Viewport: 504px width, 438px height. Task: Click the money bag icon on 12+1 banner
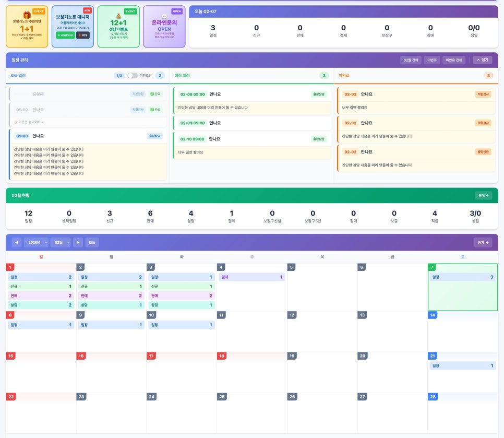click(x=118, y=16)
